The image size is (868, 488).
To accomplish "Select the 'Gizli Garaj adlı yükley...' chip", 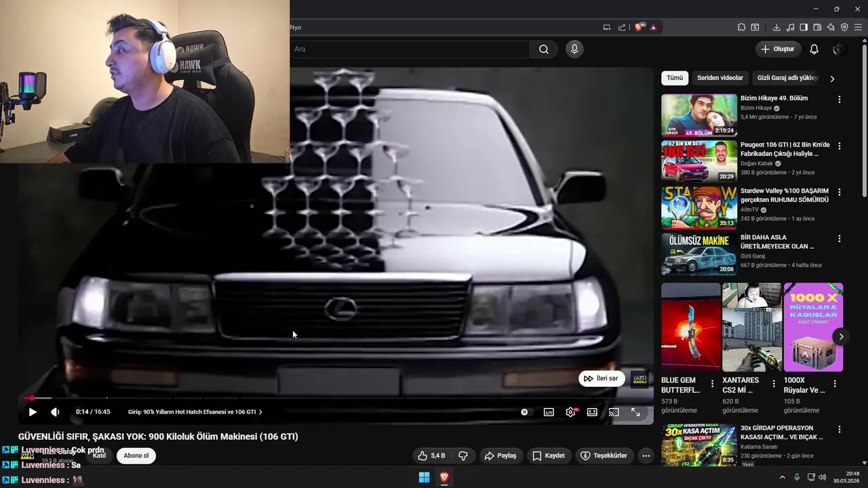I will (x=787, y=78).
